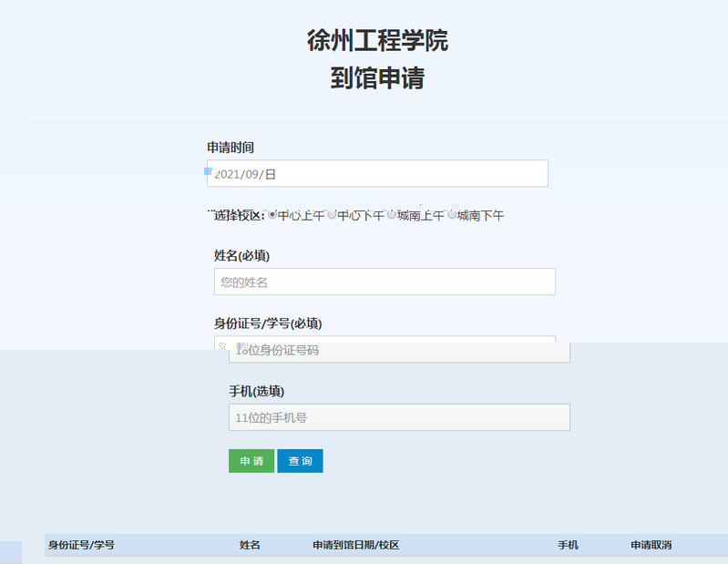This screenshot has height=564, width=728.
Task: Click the 手机 phone number field
Action: pos(399,417)
